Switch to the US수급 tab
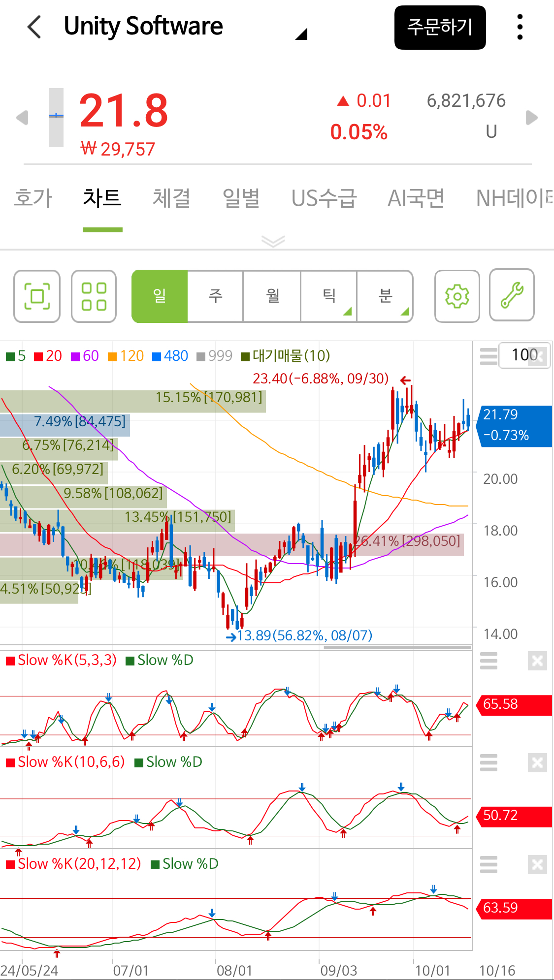 [x=324, y=198]
